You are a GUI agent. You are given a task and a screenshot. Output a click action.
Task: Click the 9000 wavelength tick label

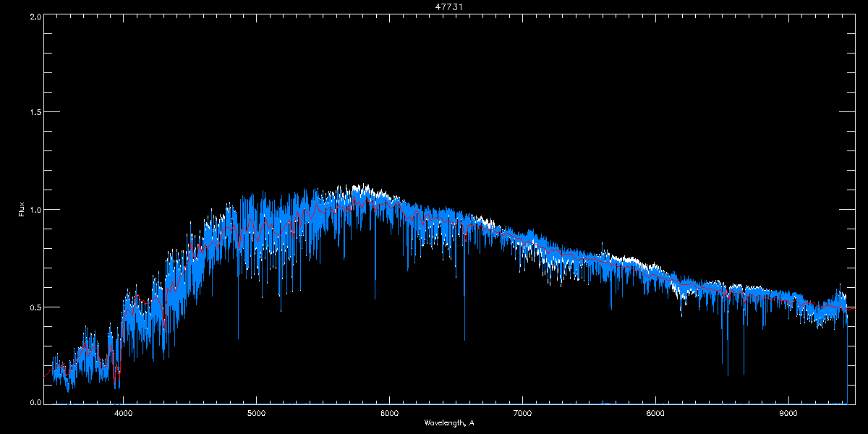[788, 413]
